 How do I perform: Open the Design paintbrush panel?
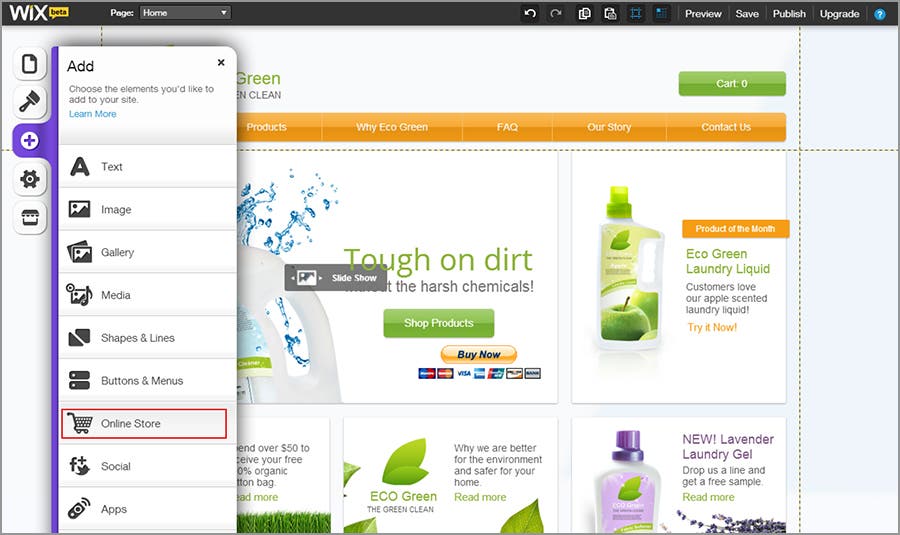pyautogui.click(x=30, y=102)
